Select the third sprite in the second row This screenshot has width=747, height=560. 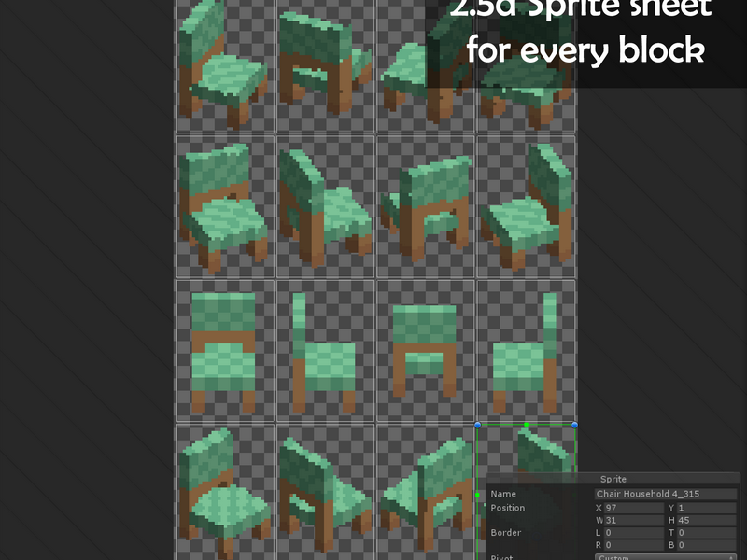(426, 206)
